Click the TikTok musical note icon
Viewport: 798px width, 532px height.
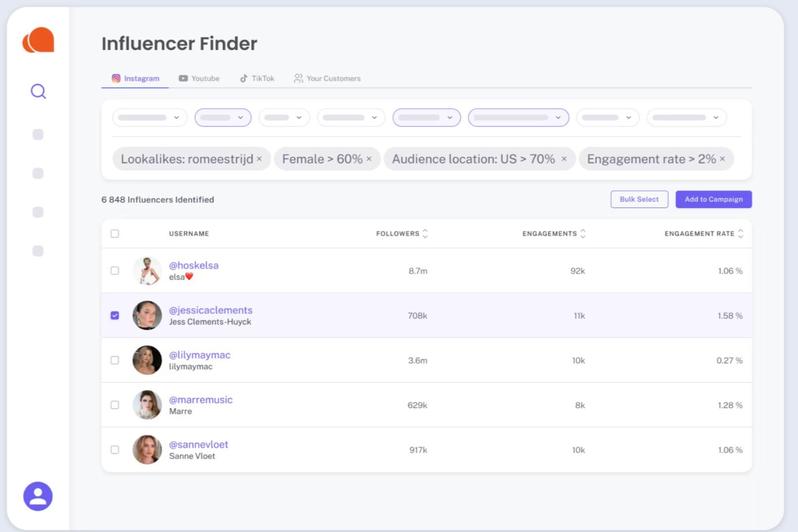coord(244,78)
